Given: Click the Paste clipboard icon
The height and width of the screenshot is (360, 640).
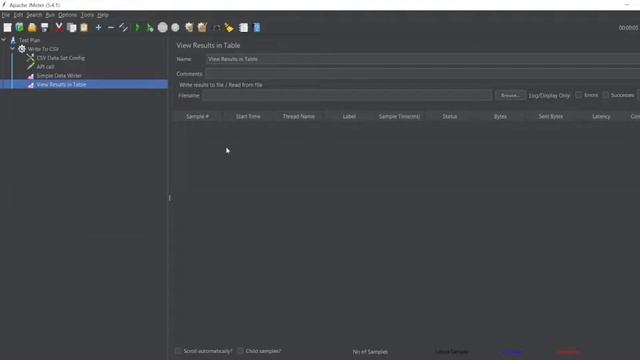Looking at the screenshot, I should pyautogui.click(x=84, y=27).
